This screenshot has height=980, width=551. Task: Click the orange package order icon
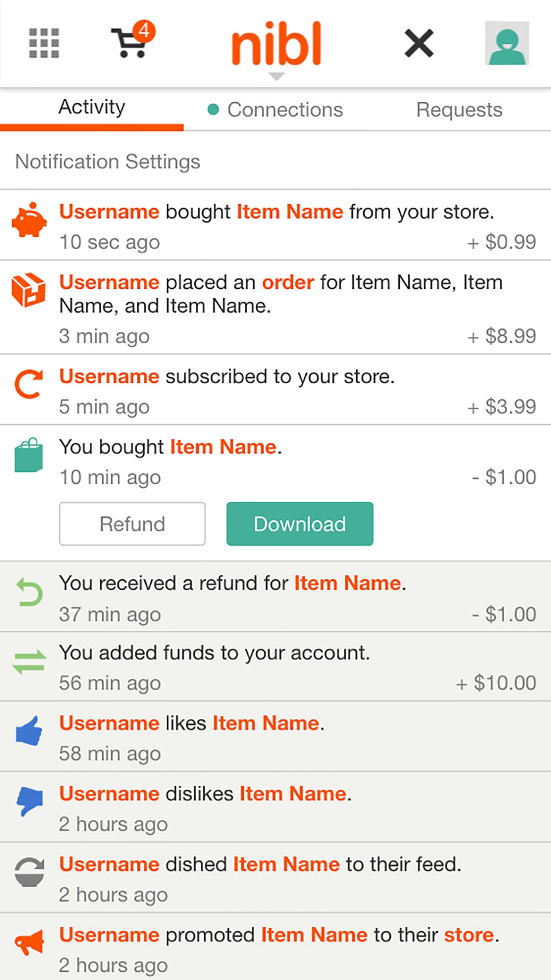[28, 290]
